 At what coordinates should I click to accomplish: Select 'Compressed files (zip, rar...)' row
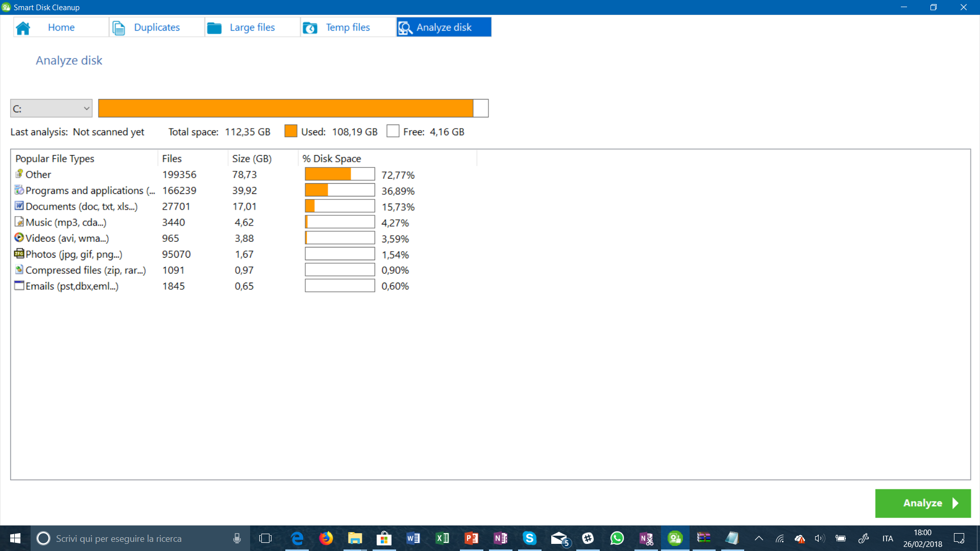(86, 270)
